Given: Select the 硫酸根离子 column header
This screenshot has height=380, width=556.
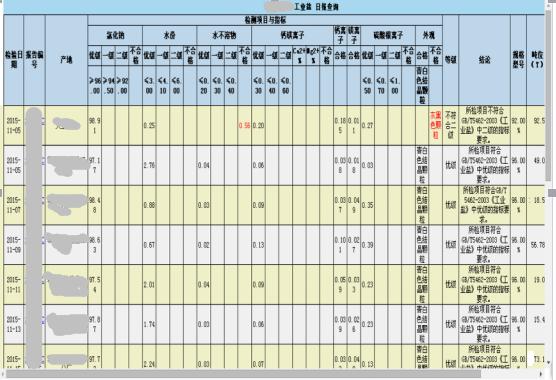Looking at the screenshot, I should [x=388, y=35].
